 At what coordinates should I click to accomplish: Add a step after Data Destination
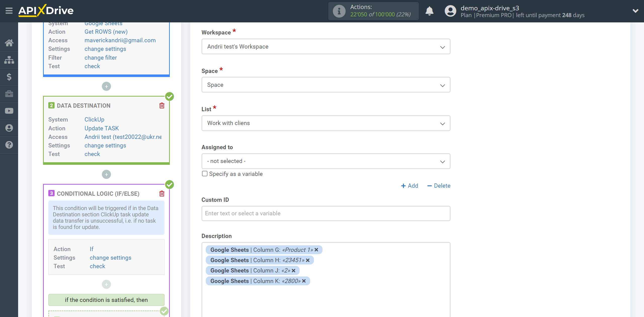tap(106, 174)
